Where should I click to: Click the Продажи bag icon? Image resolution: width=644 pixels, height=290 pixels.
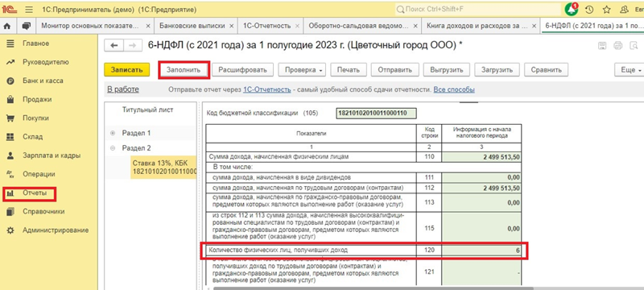pyautogui.click(x=10, y=99)
